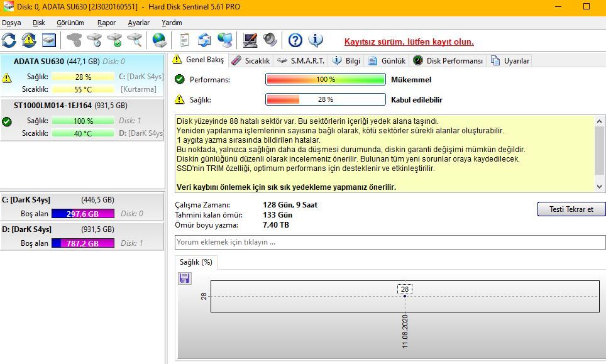Click the disk-with-green-checkmark toolbar icon

point(114,40)
